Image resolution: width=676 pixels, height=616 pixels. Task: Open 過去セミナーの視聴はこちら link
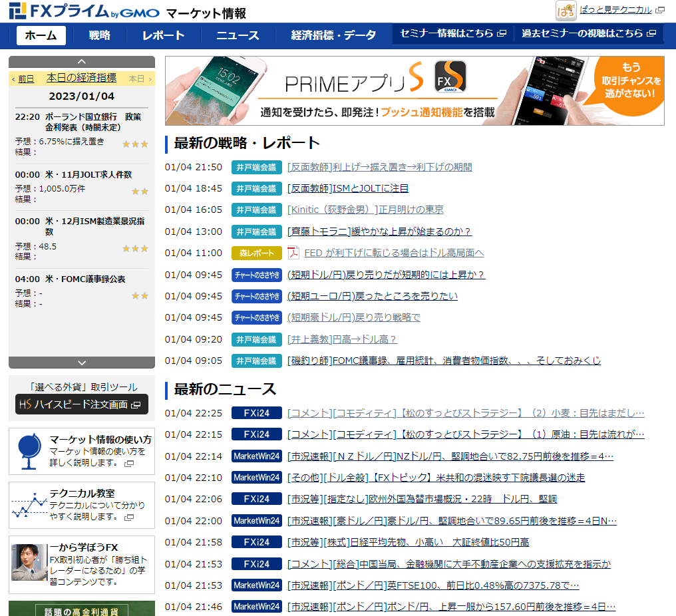click(588, 34)
